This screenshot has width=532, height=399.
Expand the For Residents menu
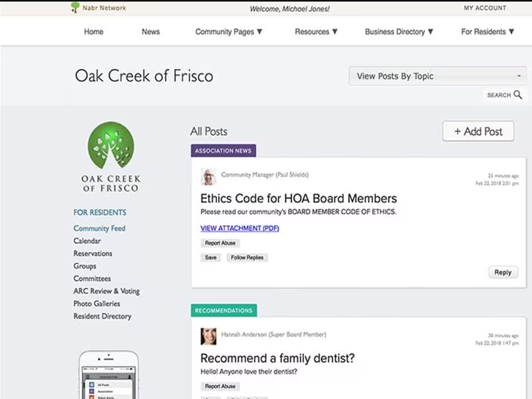coord(487,31)
